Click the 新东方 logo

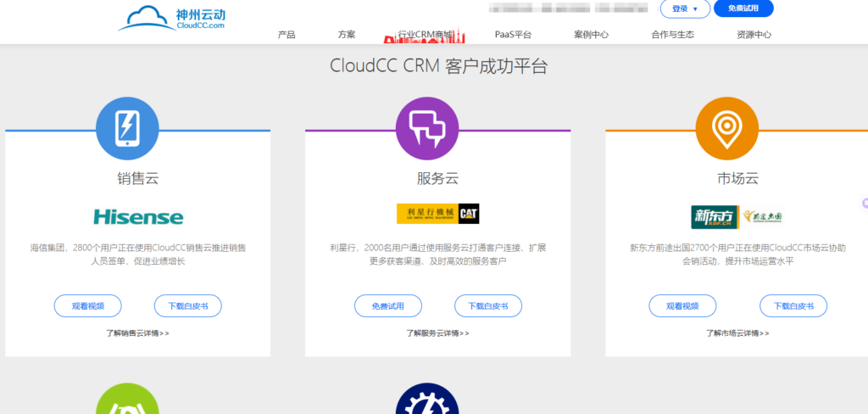pos(715,216)
